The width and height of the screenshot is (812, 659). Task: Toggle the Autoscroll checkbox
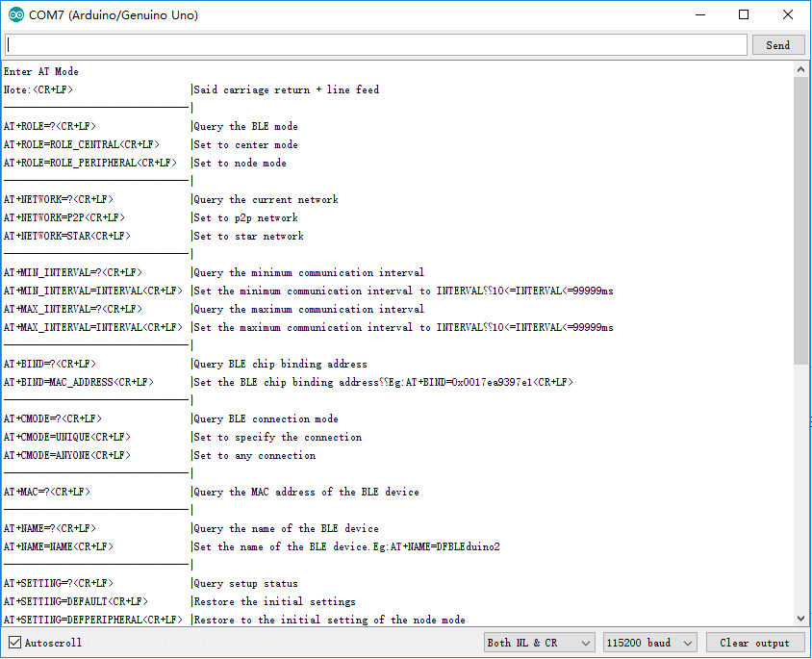[15, 643]
